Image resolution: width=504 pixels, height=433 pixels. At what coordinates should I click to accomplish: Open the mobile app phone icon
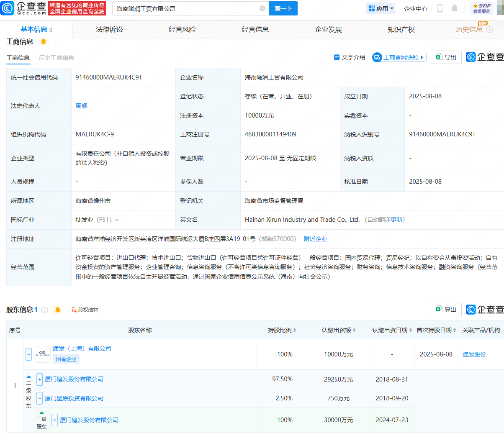tap(440, 8)
